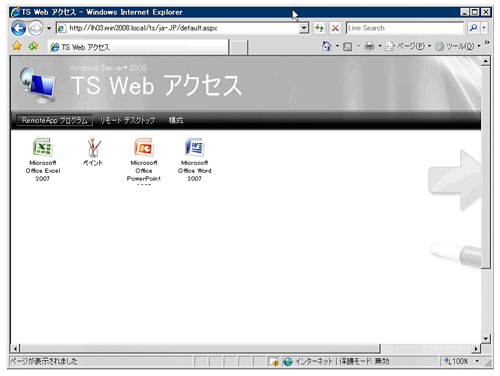This screenshot has width=500, height=376.
Task: Go to the Home page icon
Action: pyautogui.click(x=327, y=46)
